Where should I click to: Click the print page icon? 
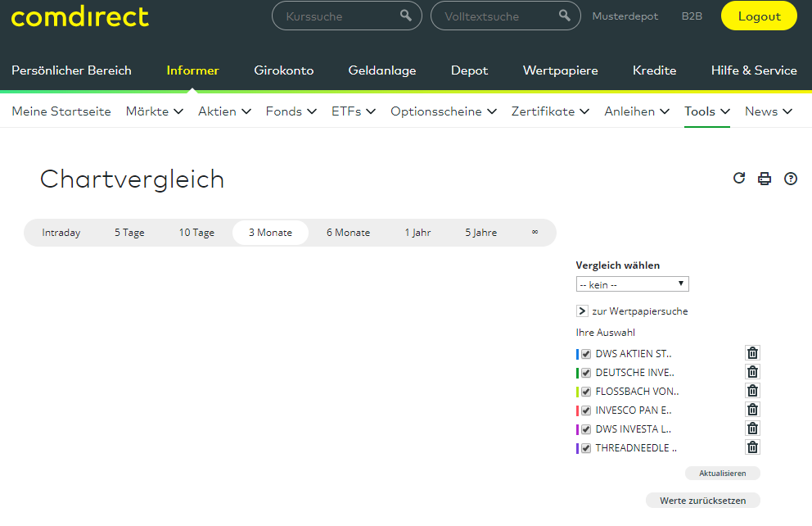coord(765,179)
